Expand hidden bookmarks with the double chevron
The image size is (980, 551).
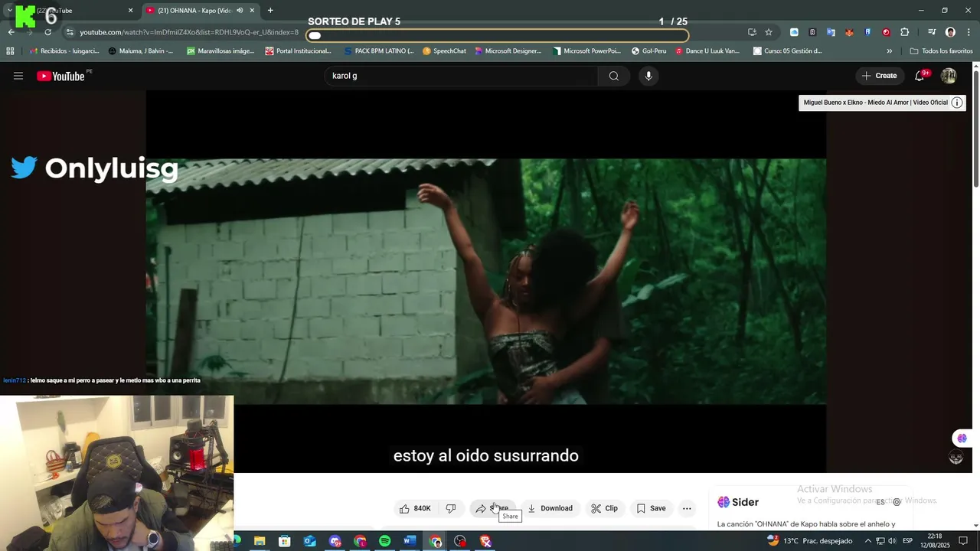pos(889,51)
